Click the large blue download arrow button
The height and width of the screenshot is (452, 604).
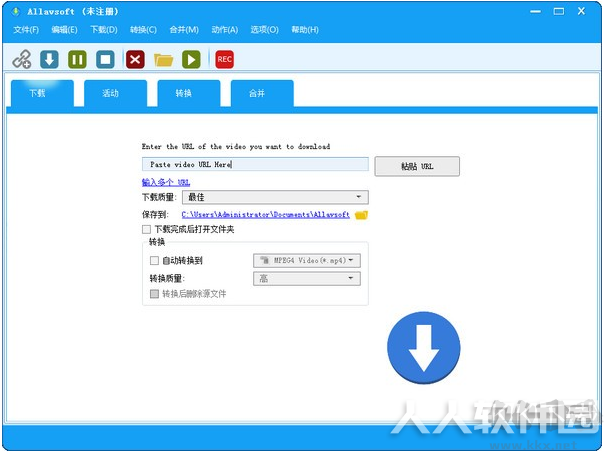coord(424,348)
